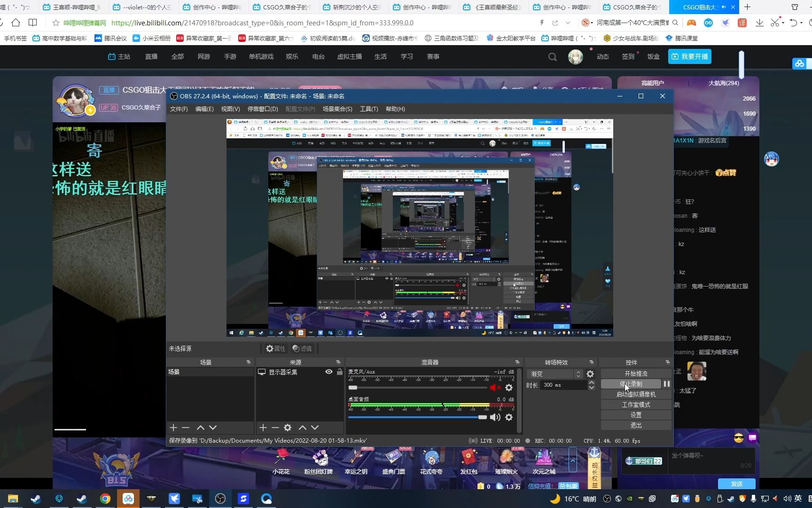Move source down in 来源 panel
The height and width of the screenshot is (508, 812).
(x=315, y=428)
